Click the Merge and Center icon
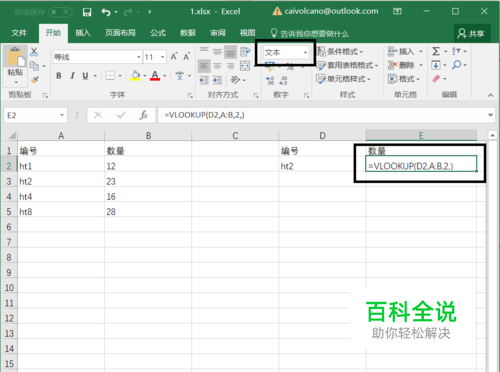The height and width of the screenshot is (372, 500). click(245, 66)
